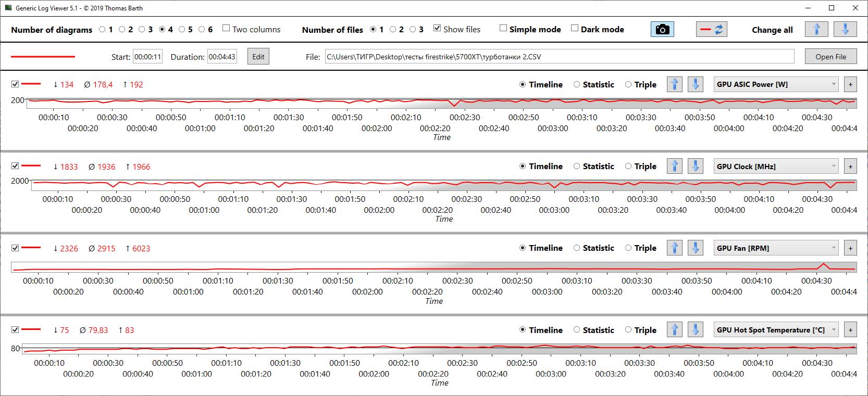Click the Generic Log Viewer app icon
This screenshot has width=868, height=396.
tap(8, 8)
